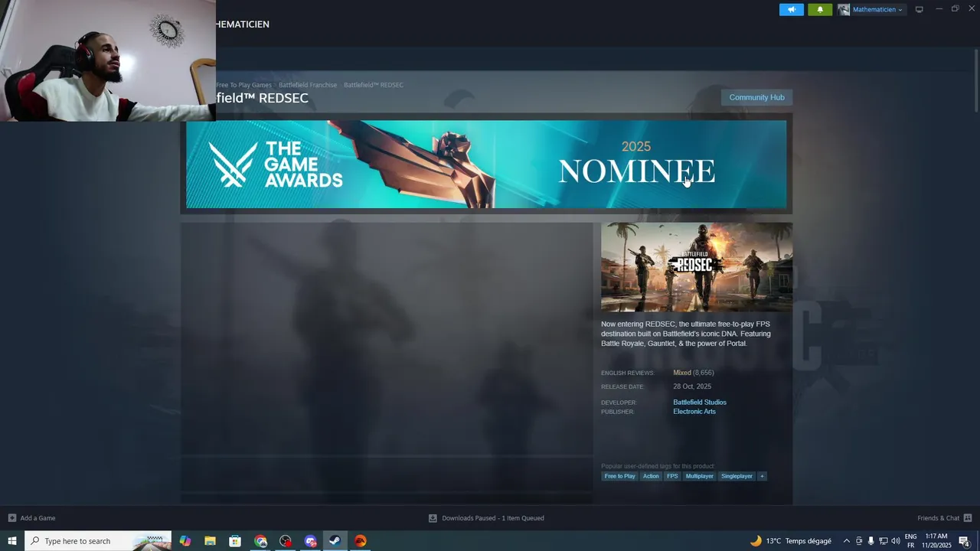Open the clock showing 1:17 AM

tap(936, 541)
